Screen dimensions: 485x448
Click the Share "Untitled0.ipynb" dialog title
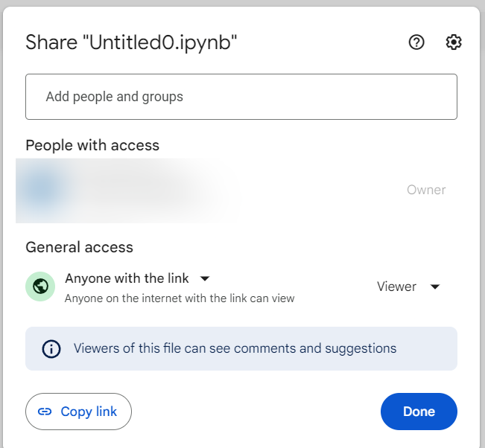(x=131, y=42)
